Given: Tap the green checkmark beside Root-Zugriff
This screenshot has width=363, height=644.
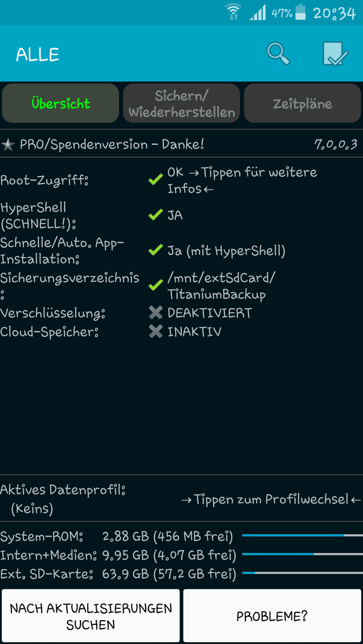Looking at the screenshot, I should pos(155,179).
